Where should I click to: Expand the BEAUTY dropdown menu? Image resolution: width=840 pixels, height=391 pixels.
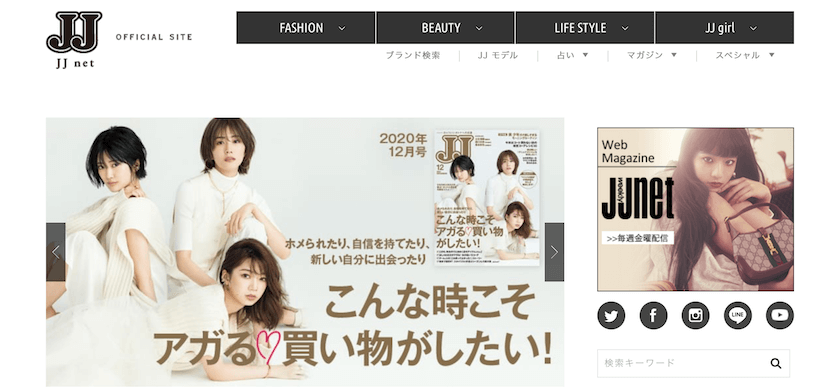point(446,28)
